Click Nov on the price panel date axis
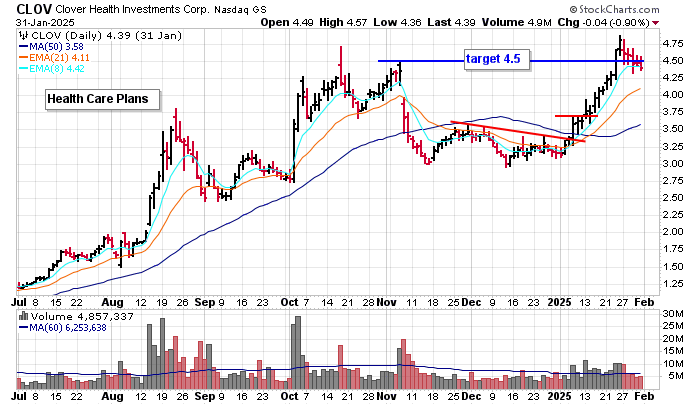 tap(387, 302)
